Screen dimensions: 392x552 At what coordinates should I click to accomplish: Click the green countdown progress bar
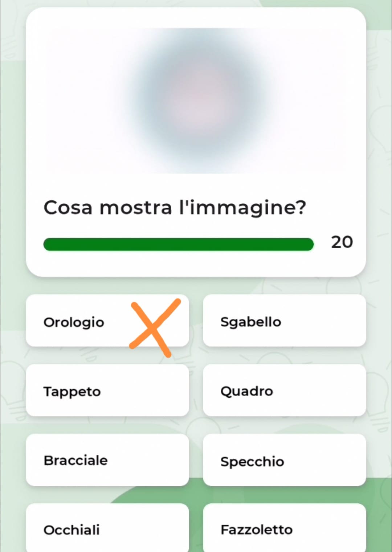[178, 244]
